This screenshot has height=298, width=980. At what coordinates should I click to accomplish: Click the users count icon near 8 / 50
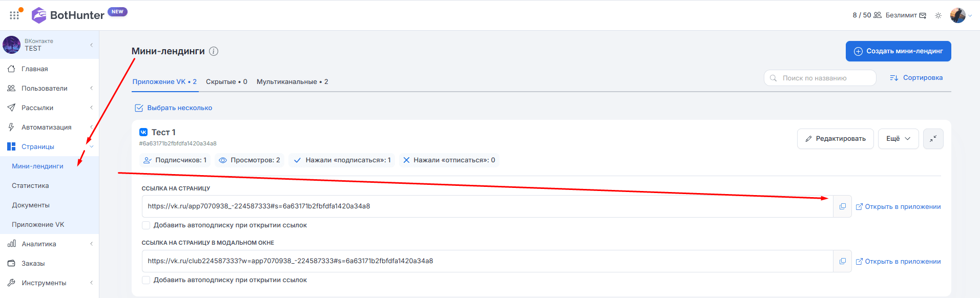click(878, 15)
